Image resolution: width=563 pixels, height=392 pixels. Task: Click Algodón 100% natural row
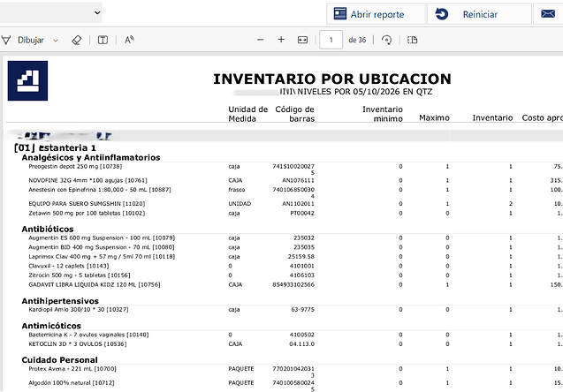pyautogui.click(x=71, y=382)
